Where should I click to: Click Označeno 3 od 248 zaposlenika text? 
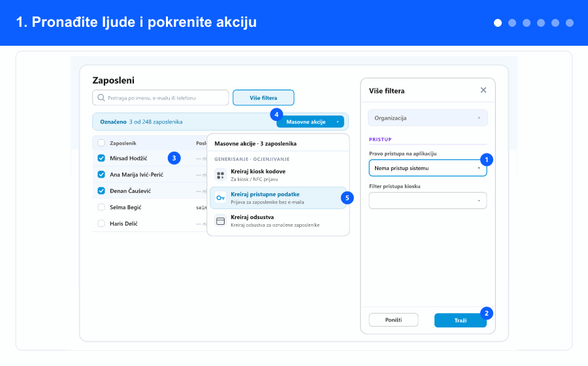[141, 122]
